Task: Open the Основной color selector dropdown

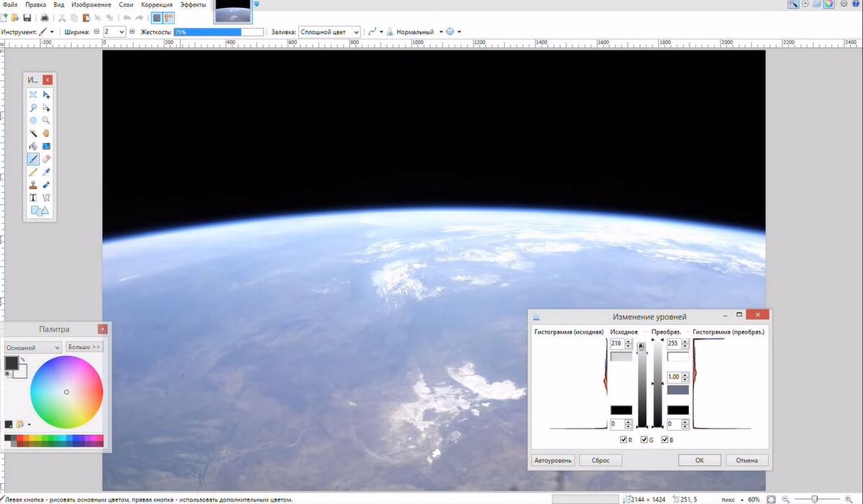Action: click(33, 347)
